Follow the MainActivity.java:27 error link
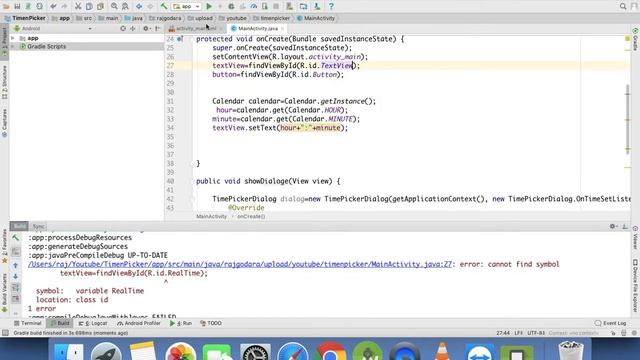640x360 pixels. (x=240, y=264)
